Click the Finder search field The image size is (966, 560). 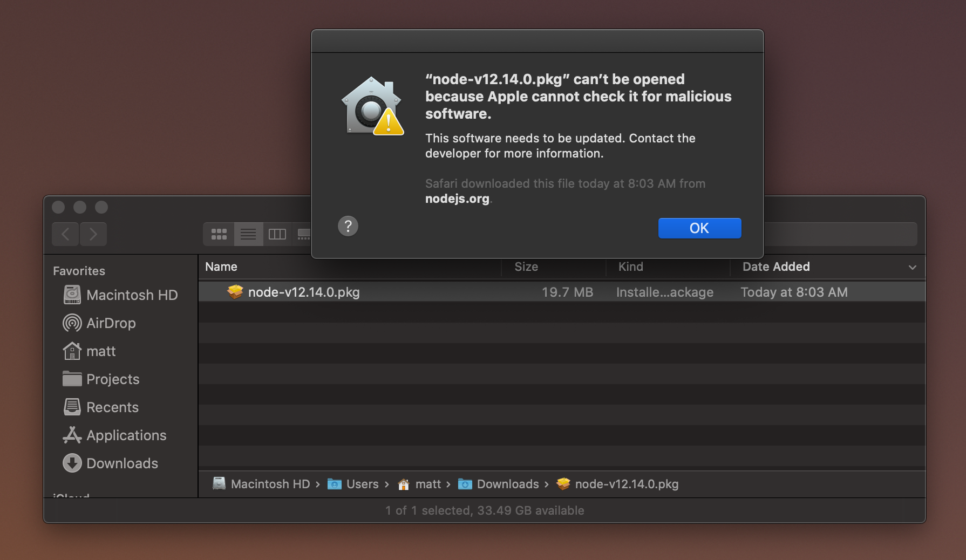pyautogui.click(x=840, y=234)
